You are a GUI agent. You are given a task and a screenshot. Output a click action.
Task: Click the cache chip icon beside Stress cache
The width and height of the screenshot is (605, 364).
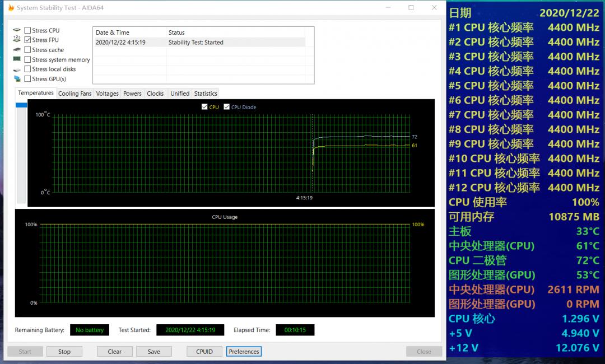tap(17, 50)
